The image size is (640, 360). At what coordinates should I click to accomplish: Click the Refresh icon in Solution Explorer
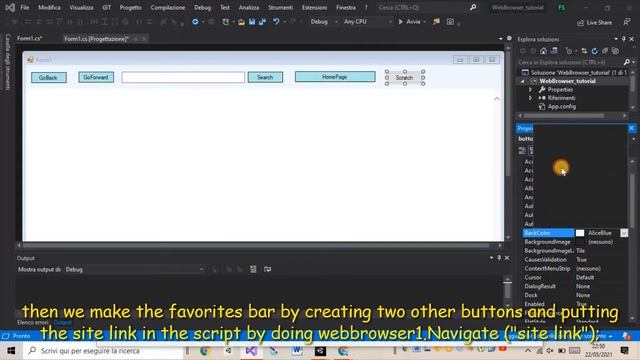tap(594, 51)
